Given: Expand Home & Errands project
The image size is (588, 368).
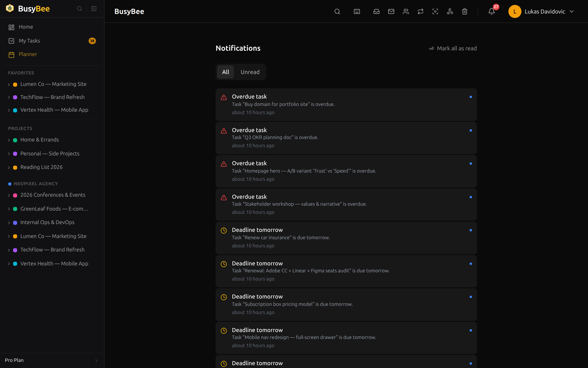Looking at the screenshot, I should click(9, 140).
